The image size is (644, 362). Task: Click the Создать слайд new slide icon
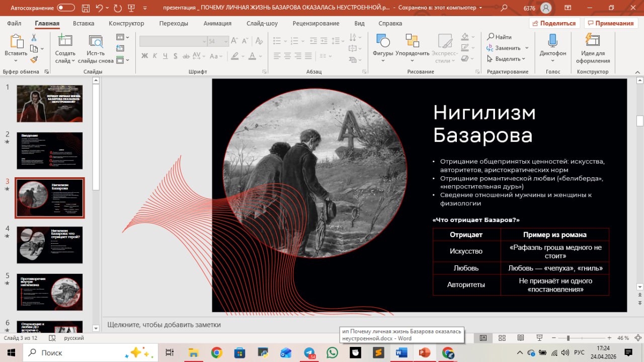click(x=65, y=41)
